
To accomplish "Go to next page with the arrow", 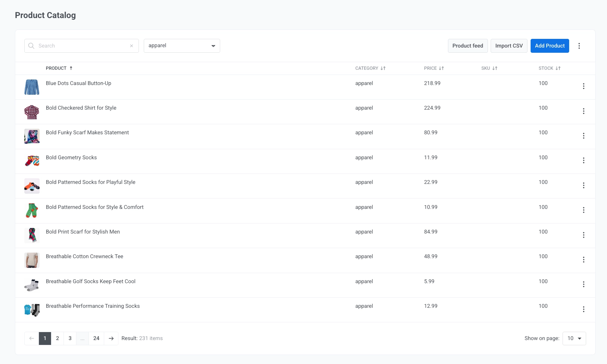I will click(x=111, y=338).
